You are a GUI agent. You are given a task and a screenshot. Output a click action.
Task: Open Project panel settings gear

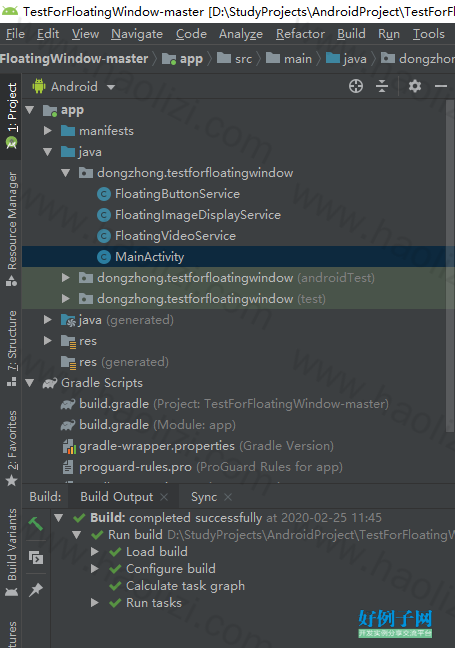coord(415,86)
